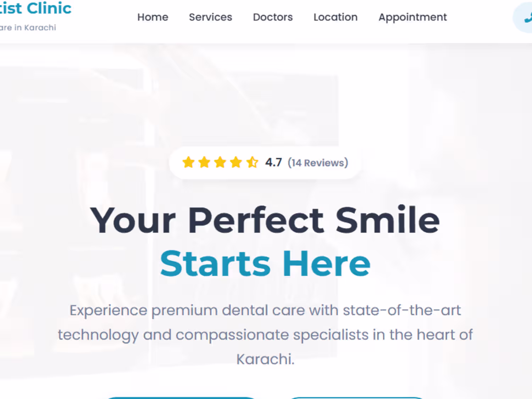Click the first gold rating star
Viewport: 532px width, 399px height.
pyautogui.click(x=188, y=162)
